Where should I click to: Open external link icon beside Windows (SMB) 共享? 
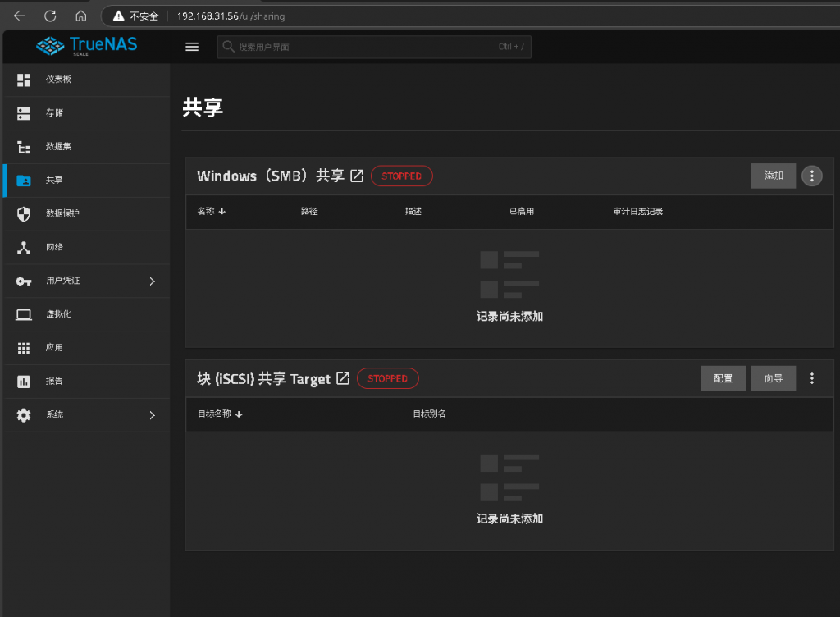[357, 176]
